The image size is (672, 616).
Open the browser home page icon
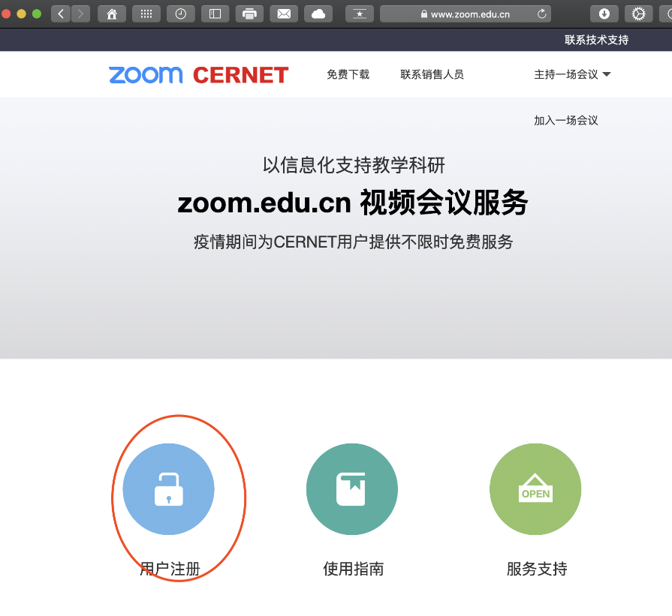(x=112, y=14)
